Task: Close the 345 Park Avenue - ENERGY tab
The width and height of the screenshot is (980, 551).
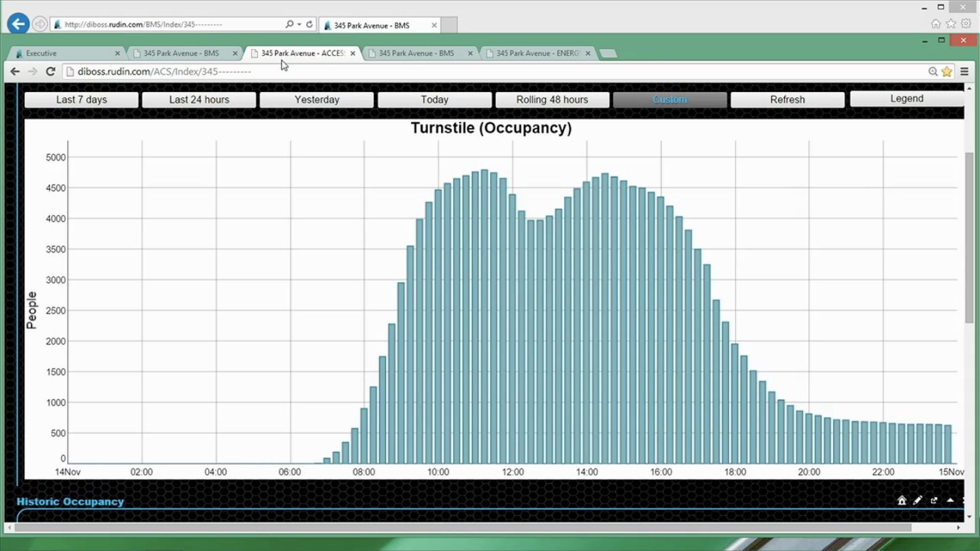Action: (x=588, y=53)
